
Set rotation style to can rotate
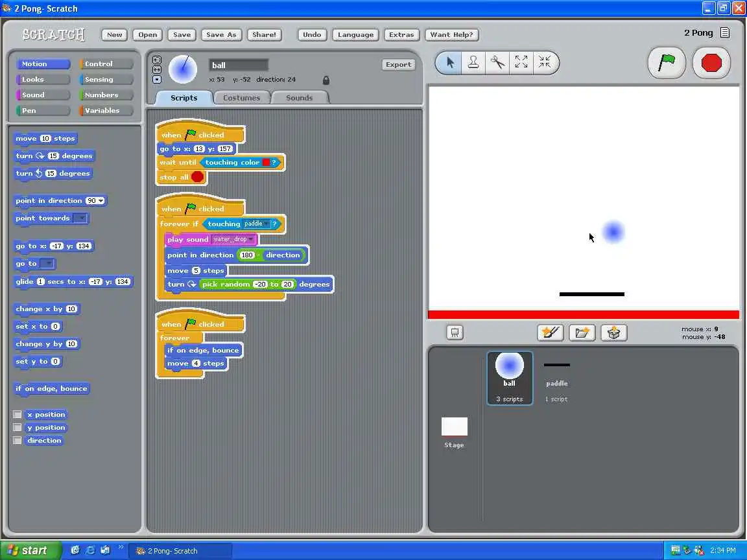(157, 60)
